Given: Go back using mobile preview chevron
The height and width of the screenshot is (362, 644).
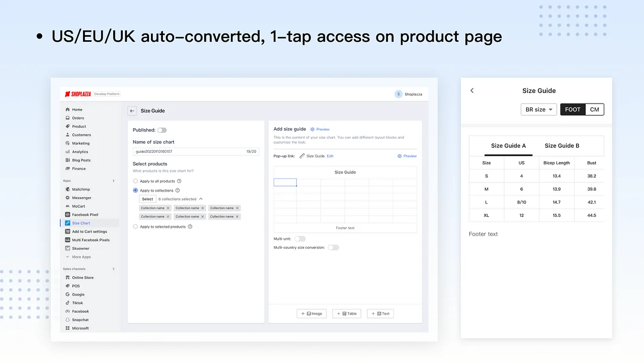Looking at the screenshot, I should pyautogui.click(x=472, y=90).
